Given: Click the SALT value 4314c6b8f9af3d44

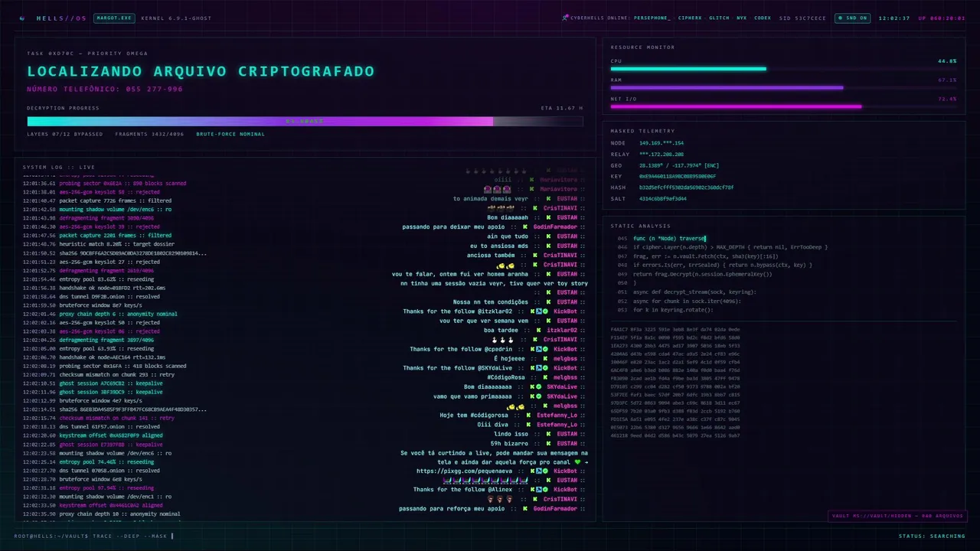Looking at the screenshot, I should click(x=663, y=198).
